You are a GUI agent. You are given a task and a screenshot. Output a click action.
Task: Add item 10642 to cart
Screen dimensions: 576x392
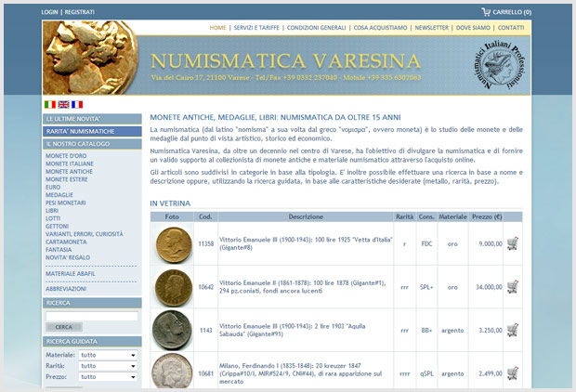pyautogui.click(x=513, y=287)
